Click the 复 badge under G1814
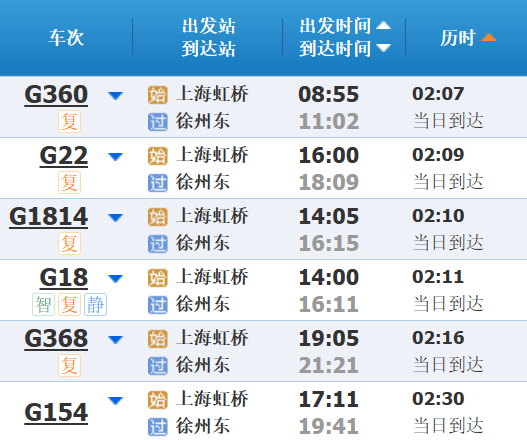527x440 pixels. click(x=70, y=243)
